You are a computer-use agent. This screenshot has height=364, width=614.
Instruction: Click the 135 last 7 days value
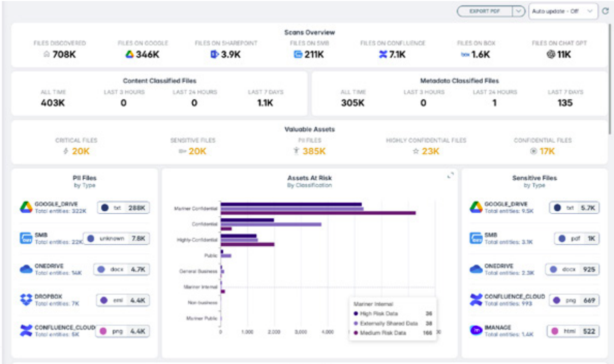coord(565,103)
